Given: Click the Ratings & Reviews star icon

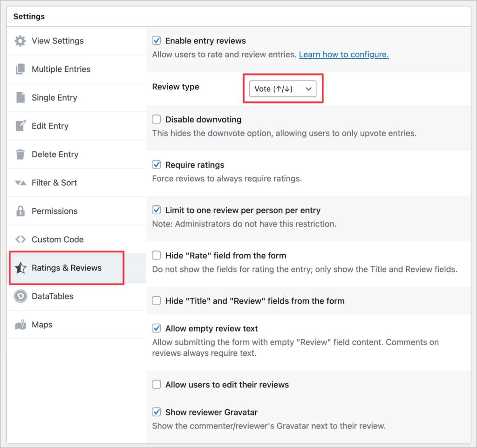Looking at the screenshot, I should click(20, 268).
